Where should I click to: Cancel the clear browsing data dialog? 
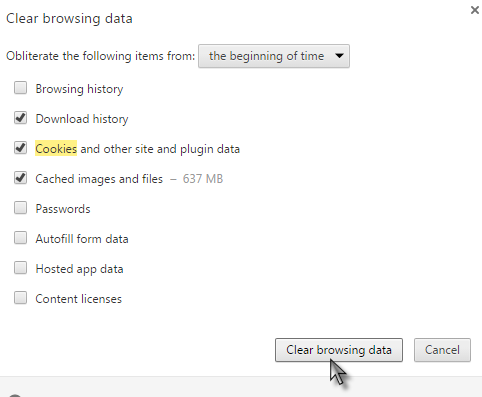(442, 350)
